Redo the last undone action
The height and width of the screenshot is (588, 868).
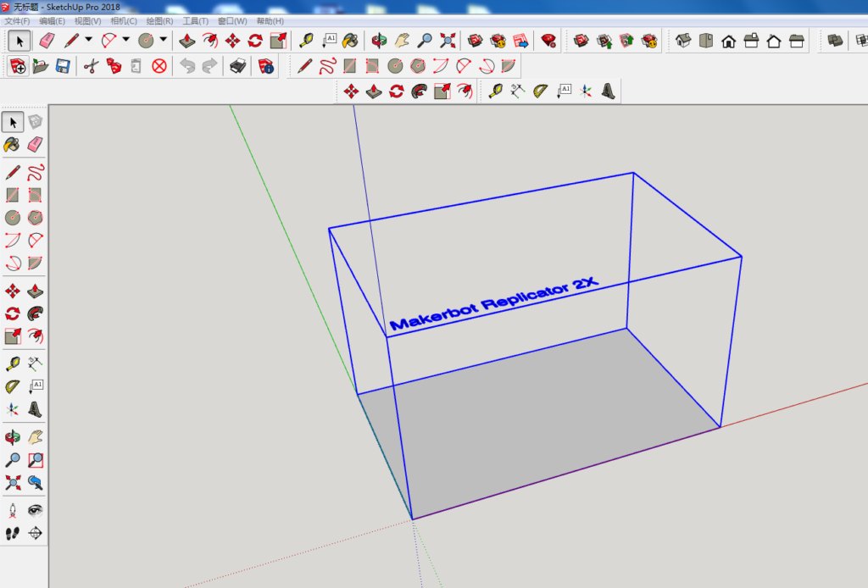coord(210,66)
